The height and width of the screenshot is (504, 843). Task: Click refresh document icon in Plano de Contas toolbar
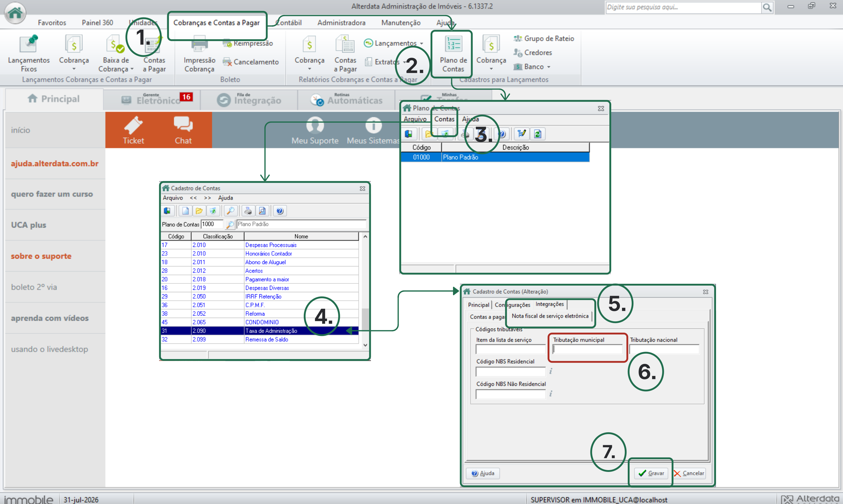coord(537,134)
